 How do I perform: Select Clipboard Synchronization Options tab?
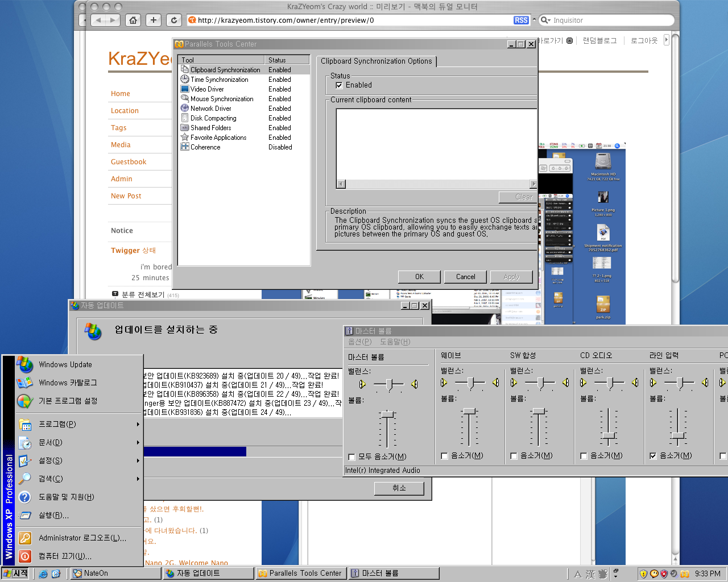point(376,61)
